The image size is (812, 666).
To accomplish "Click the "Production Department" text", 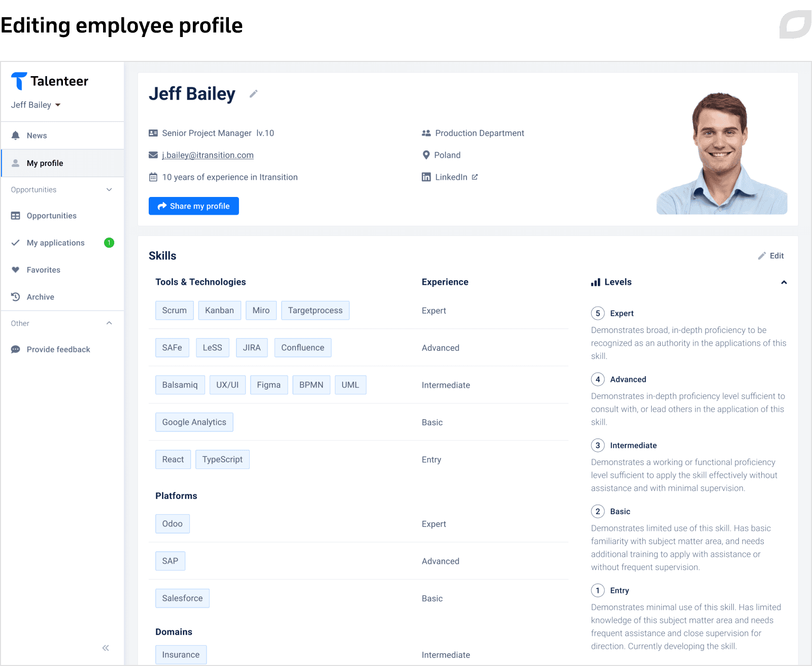I will (x=480, y=133).
